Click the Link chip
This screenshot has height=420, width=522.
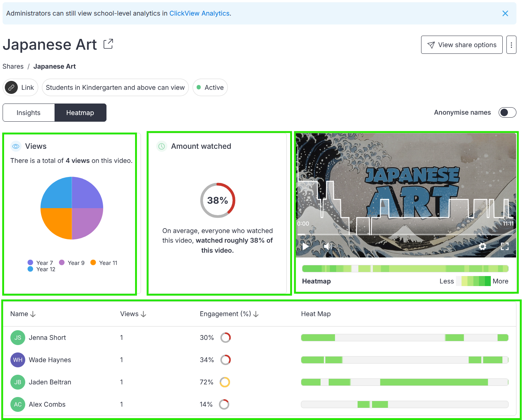(20, 88)
